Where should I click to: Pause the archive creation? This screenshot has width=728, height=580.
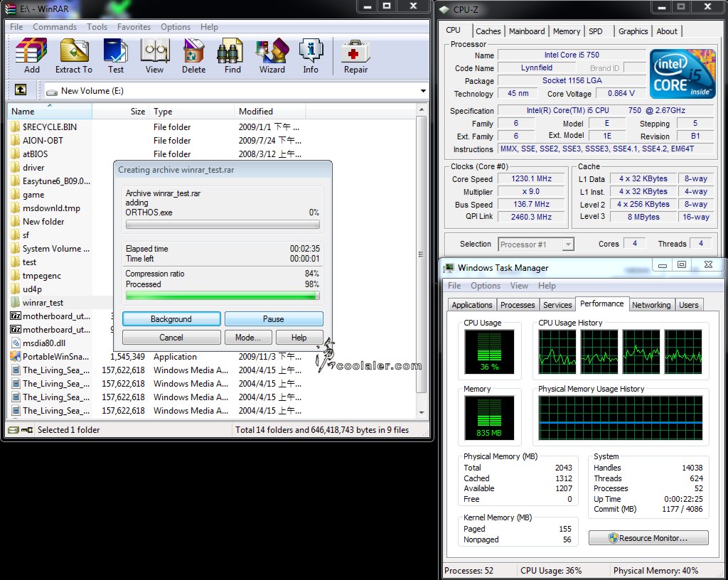(274, 318)
